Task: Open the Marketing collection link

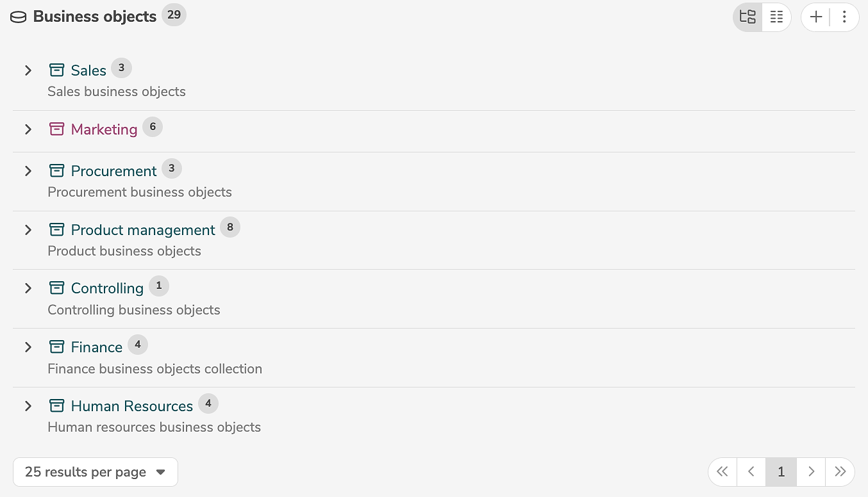Action: pos(104,129)
